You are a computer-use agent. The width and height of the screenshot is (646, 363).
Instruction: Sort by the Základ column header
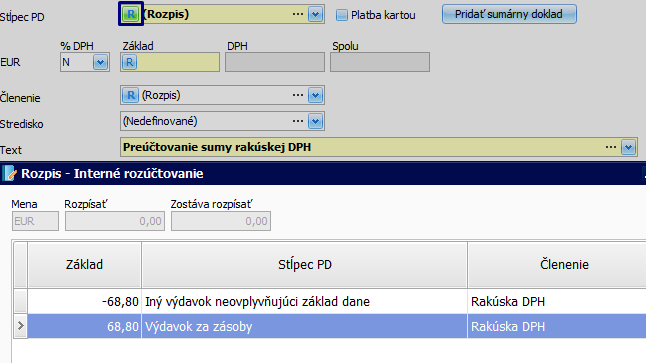pos(84,265)
